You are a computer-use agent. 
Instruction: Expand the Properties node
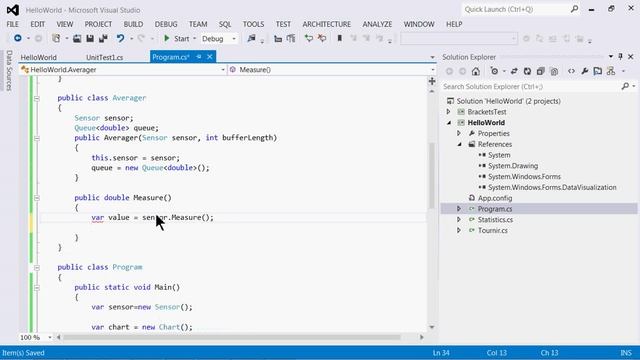(459, 133)
